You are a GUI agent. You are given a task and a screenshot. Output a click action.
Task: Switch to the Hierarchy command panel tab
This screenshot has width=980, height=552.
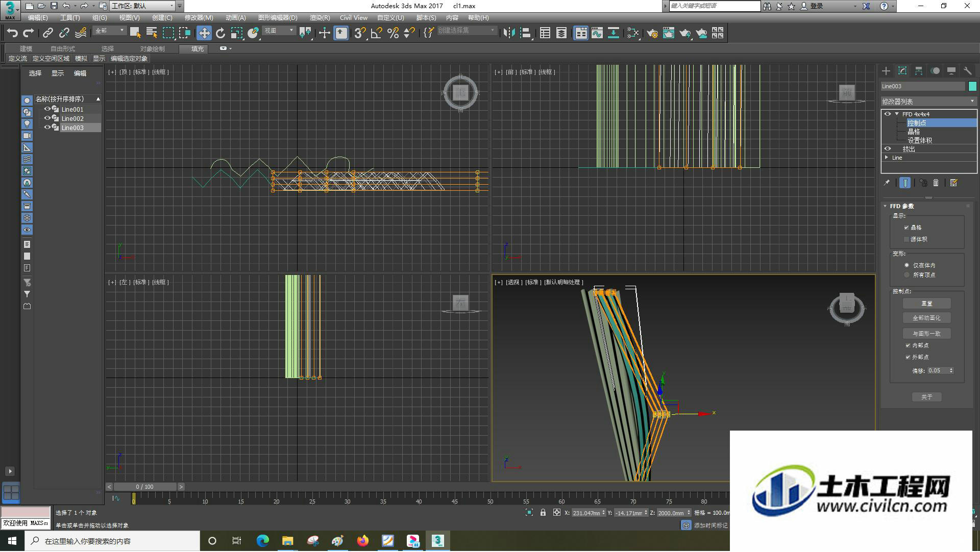point(919,71)
